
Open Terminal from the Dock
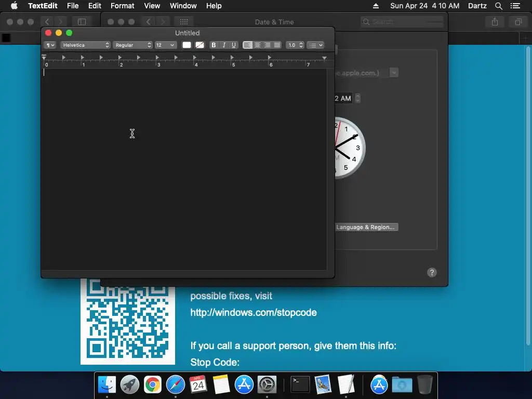300,385
